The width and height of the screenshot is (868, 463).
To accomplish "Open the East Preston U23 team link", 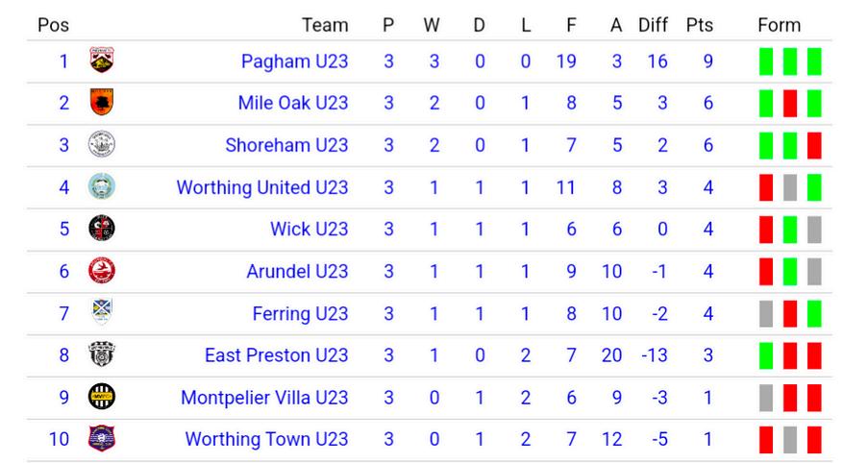I will click(276, 355).
